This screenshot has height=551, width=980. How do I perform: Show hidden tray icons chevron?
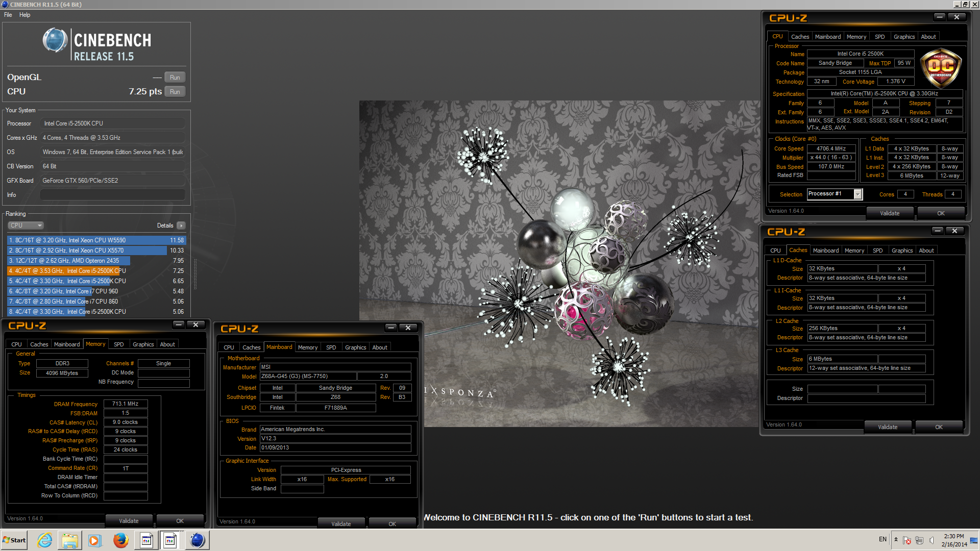896,539
